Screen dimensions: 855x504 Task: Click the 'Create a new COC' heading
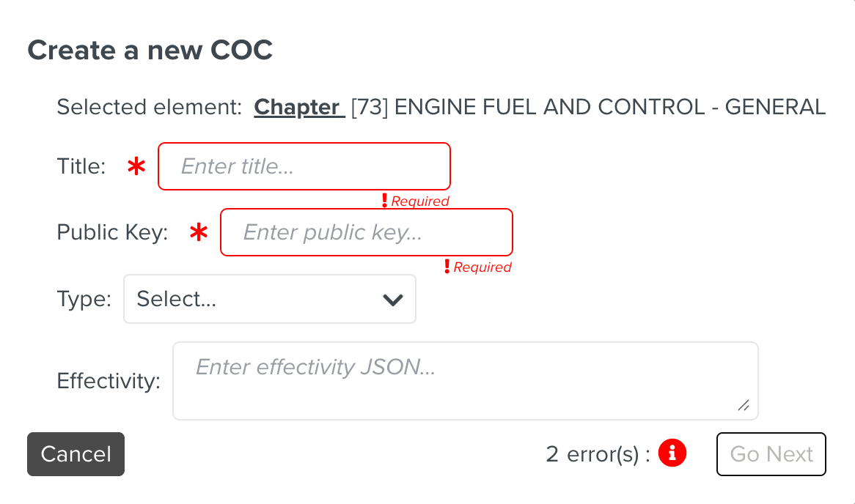pyautogui.click(x=150, y=50)
